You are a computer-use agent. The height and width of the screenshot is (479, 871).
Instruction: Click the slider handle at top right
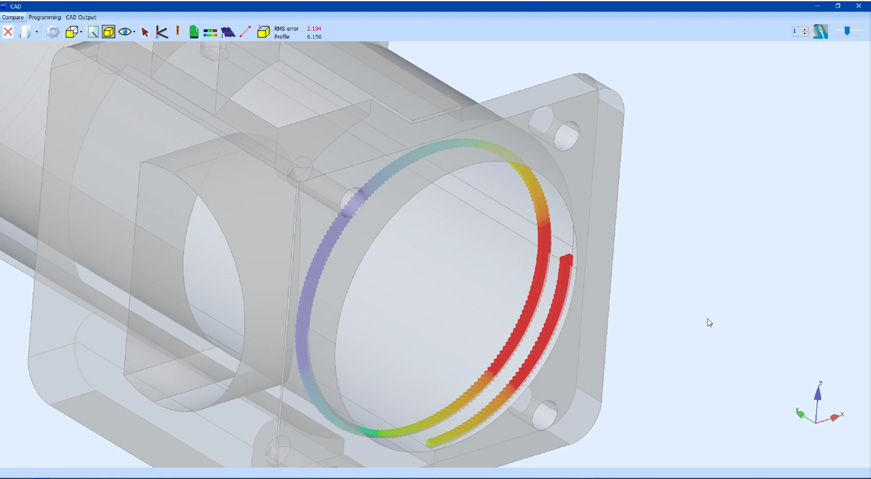click(847, 31)
